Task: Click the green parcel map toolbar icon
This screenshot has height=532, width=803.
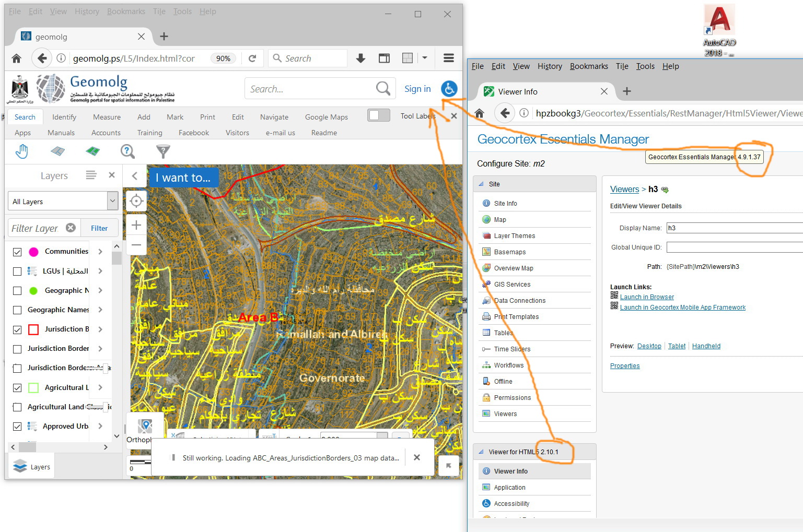Action: click(92, 151)
